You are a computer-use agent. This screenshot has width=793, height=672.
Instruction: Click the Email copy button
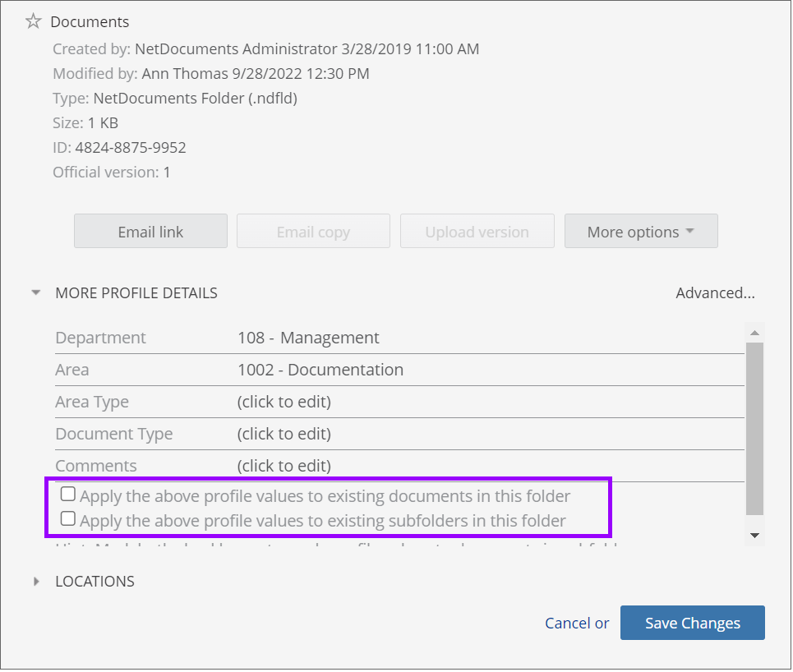pos(313,232)
